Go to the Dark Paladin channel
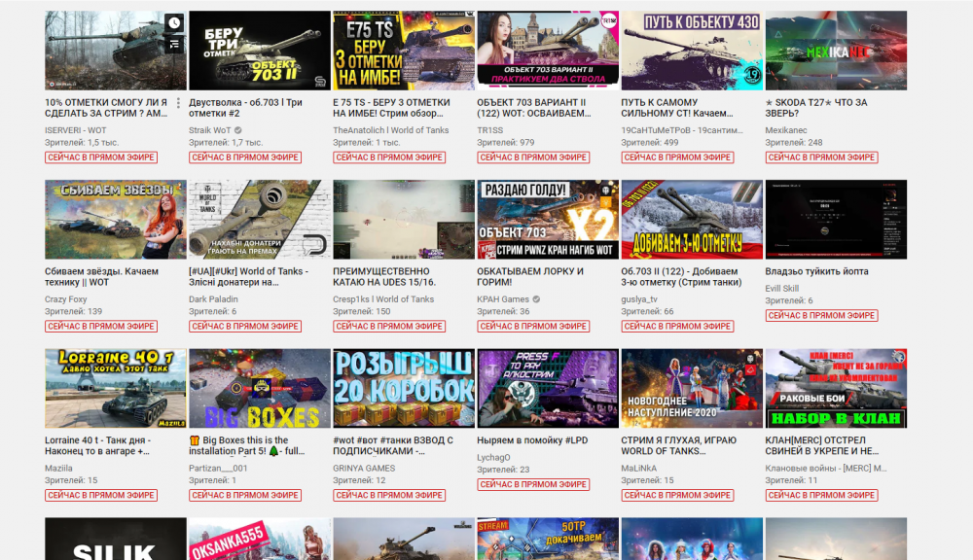The height and width of the screenshot is (560, 973). pos(212,298)
